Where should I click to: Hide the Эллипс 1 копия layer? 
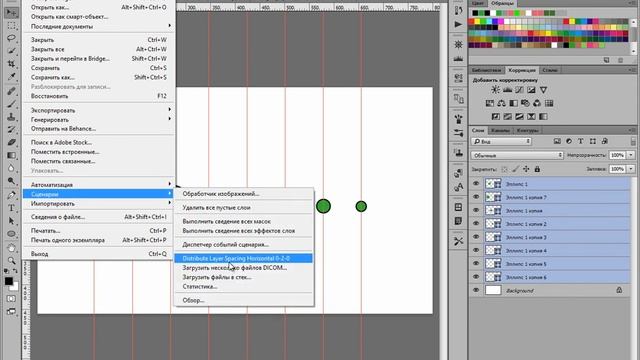coord(476,210)
